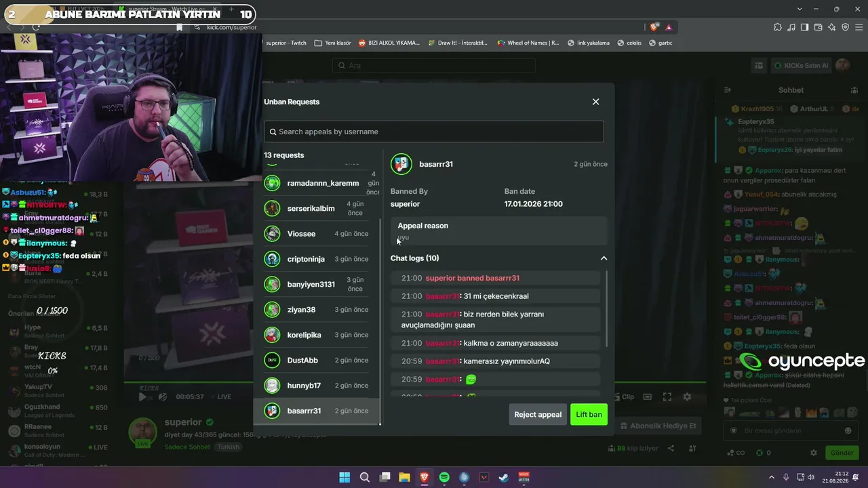Click the Brave Rewards triangle icon
The image size is (868, 488).
[669, 27]
